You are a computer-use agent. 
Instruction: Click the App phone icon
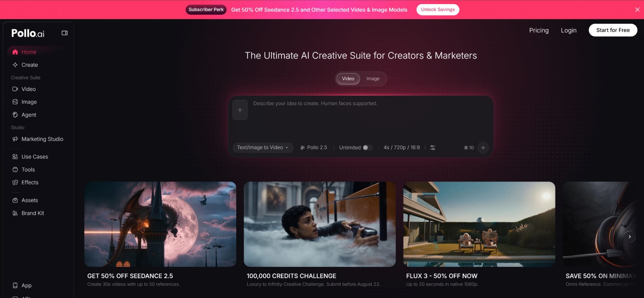(15, 285)
